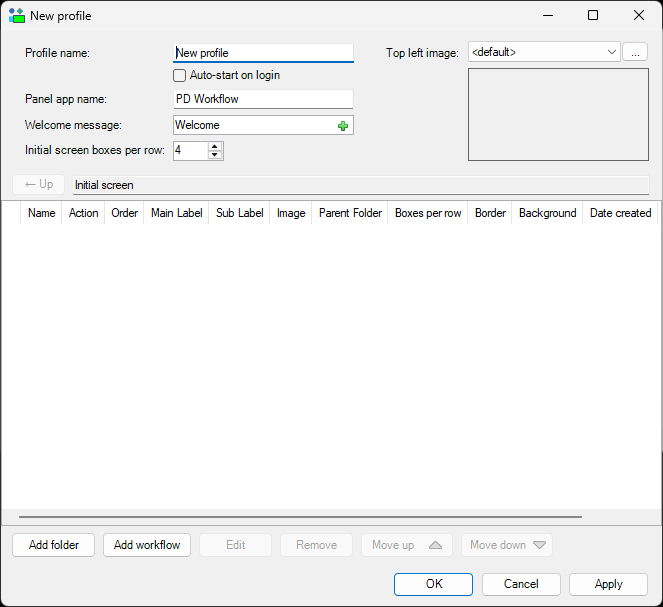Click the horizontal scrollbar below the list
Image resolution: width=663 pixels, height=607 pixels.
[300, 517]
